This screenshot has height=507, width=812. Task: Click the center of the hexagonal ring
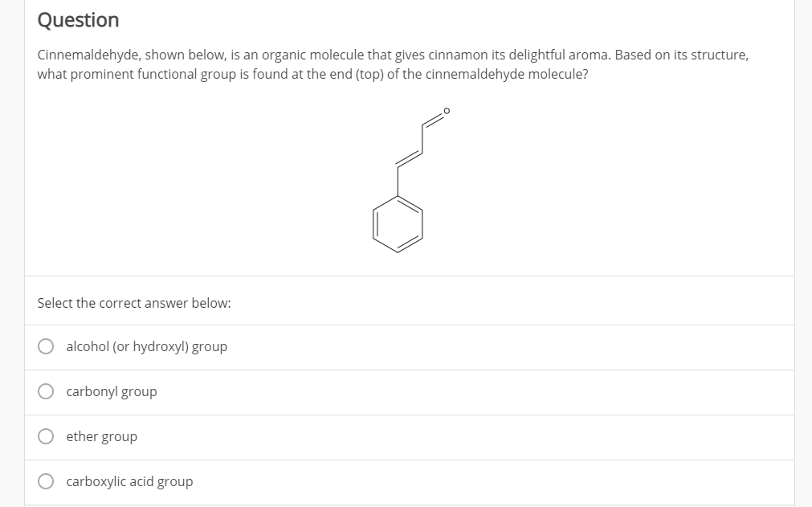pyautogui.click(x=398, y=226)
